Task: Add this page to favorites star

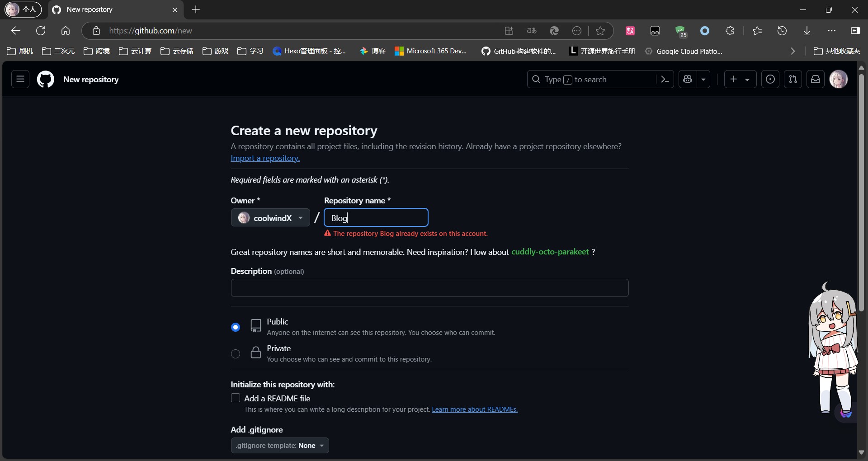Action: click(x=600, y=31)
